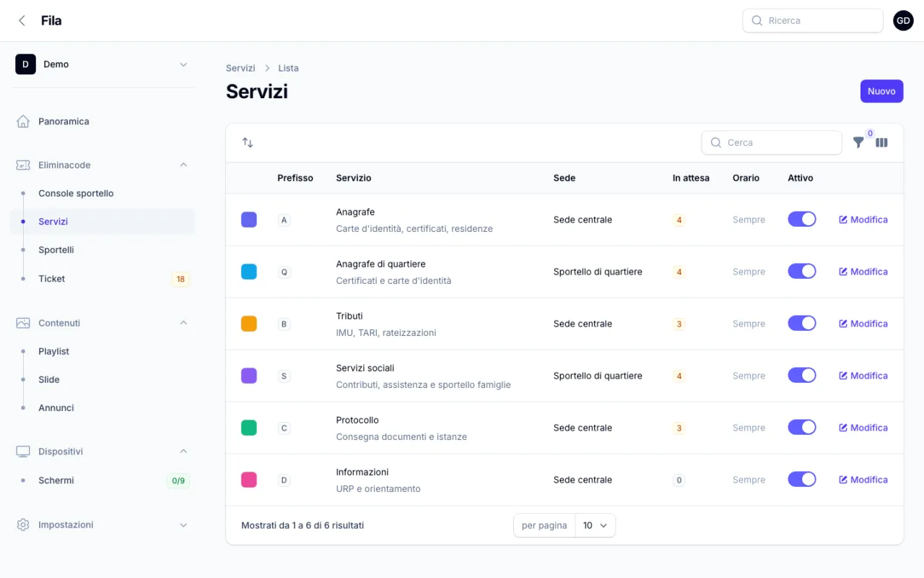Click the Panoramica home icon

pyautogui.click(x=23, y=121)
